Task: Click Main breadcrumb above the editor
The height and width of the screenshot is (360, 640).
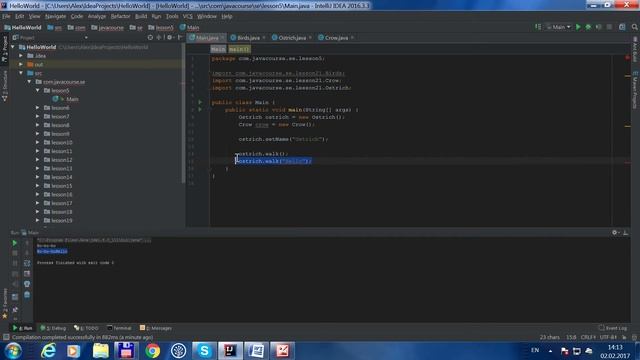Action: point(218,49)
